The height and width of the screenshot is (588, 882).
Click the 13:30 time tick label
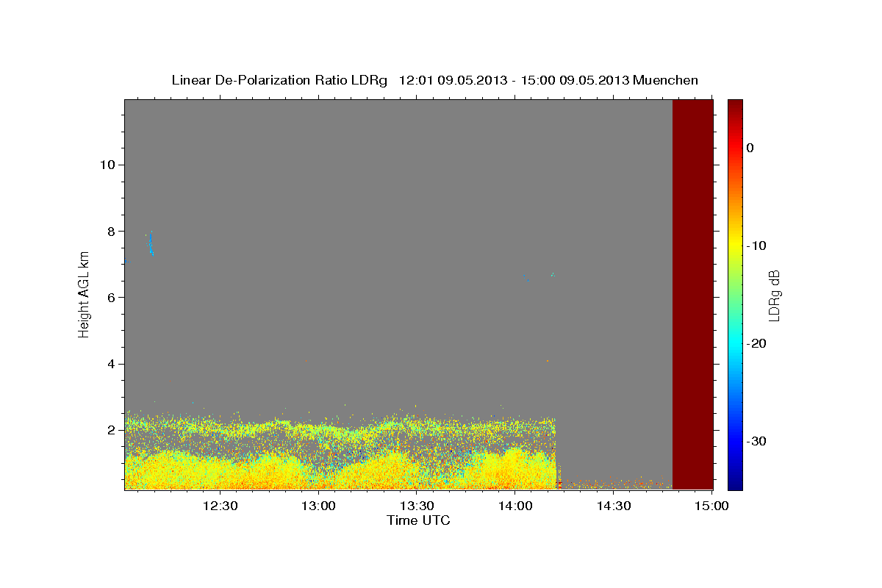417,506
